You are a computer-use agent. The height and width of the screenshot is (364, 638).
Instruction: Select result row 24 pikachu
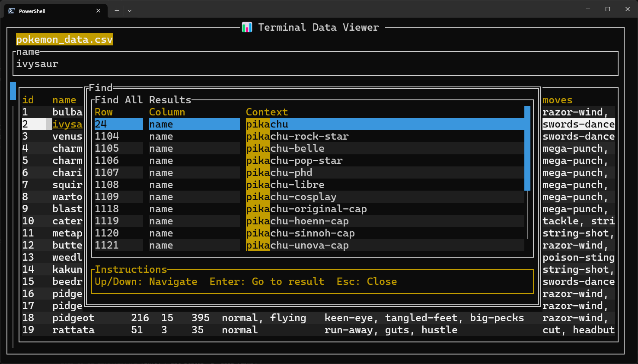309,124
